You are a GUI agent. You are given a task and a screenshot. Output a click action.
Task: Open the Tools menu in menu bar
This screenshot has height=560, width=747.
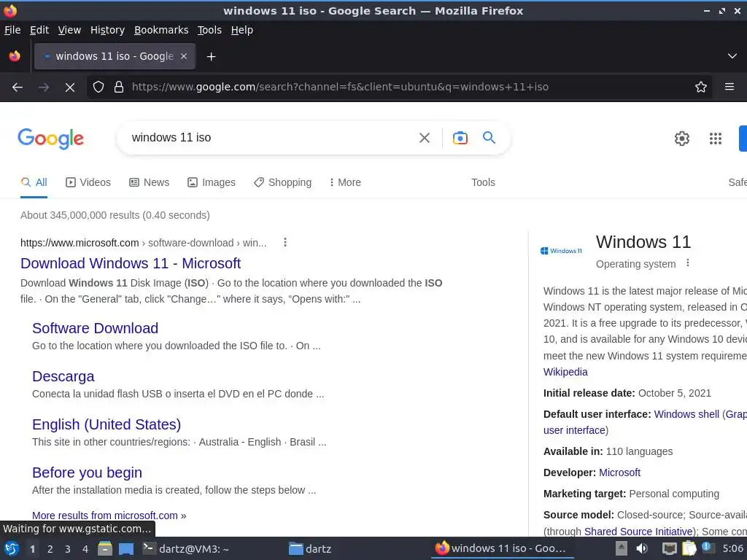[x=209, y=30]
